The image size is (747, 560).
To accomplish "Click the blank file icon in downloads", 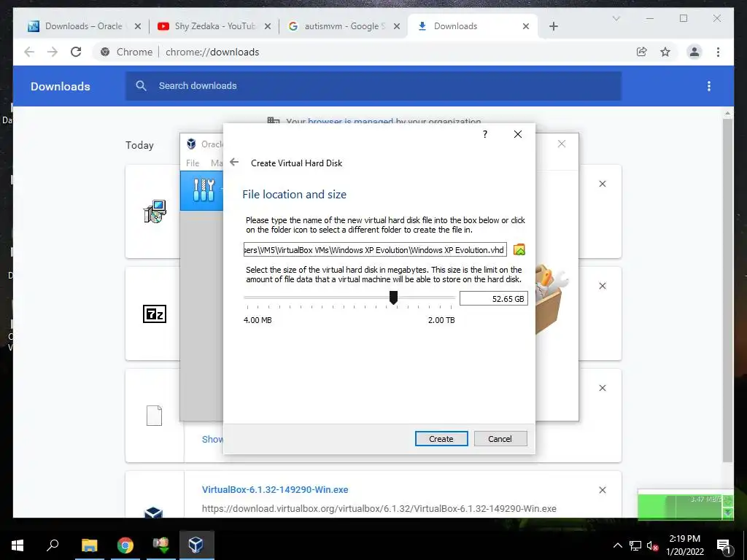I will (155, 415).
